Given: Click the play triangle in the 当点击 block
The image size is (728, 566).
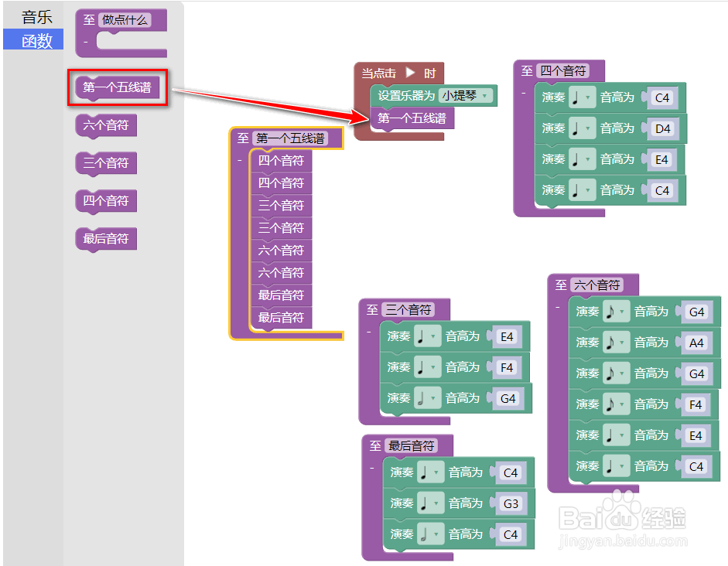Looking at the screenshot, I should point(410,73).
